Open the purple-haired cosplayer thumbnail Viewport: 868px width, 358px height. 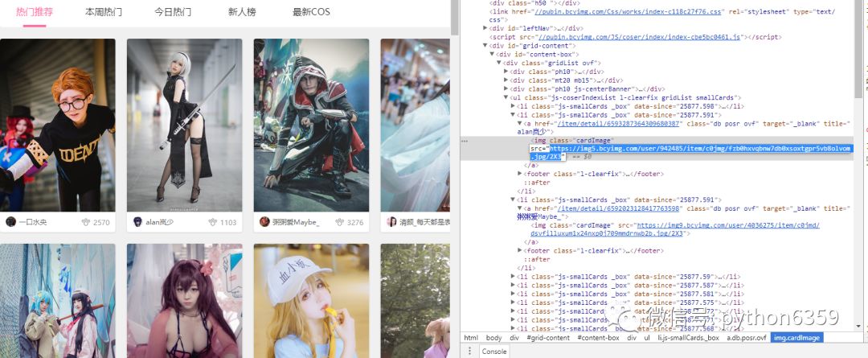184,301
